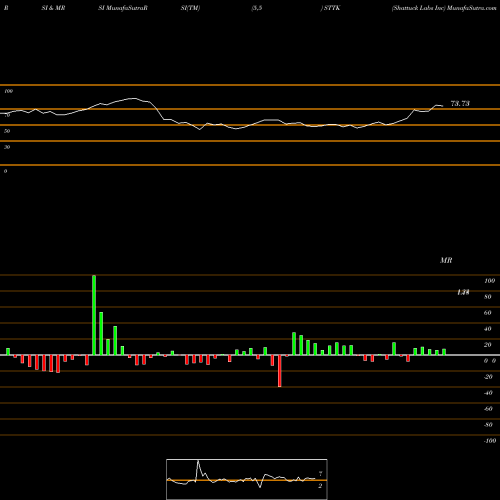Click the MR panel heading label
500x500 pixels.
[446, 260]
